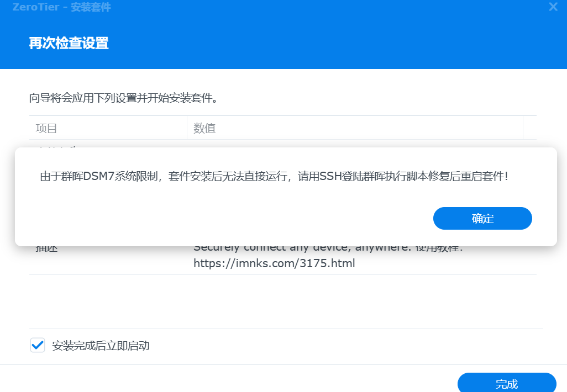Screen dimensions: 567x392
Task: Click the 项目 column header
Action: [x=46, y=128]
